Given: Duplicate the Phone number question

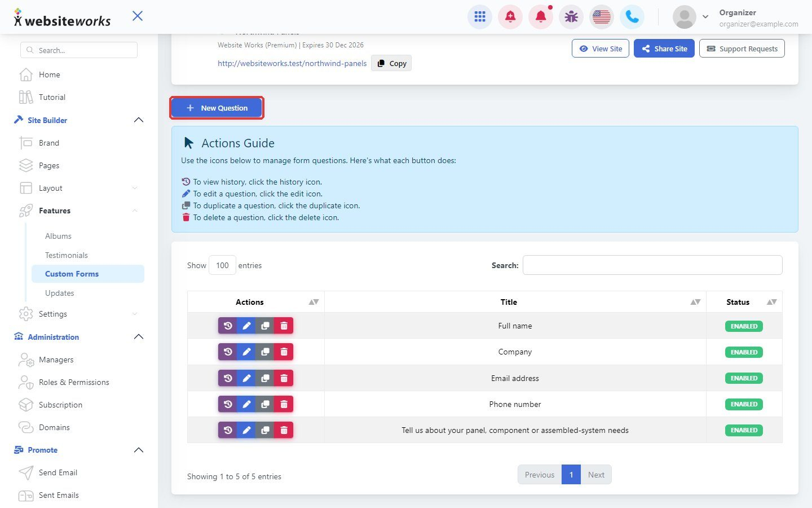Looking at the screenshot, I should click(x=265, y=404).
